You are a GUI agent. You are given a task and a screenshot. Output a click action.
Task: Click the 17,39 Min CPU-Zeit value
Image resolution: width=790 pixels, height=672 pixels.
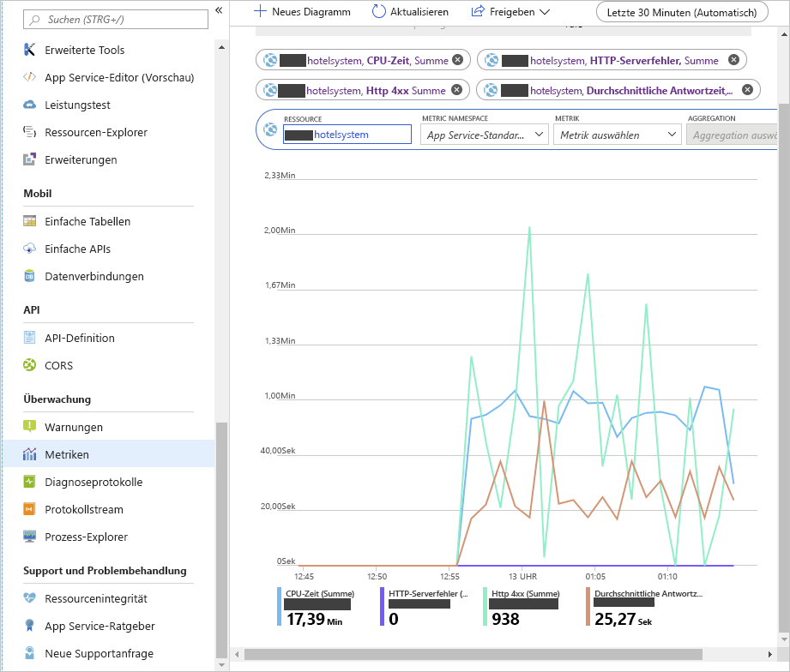click(315, 619)
